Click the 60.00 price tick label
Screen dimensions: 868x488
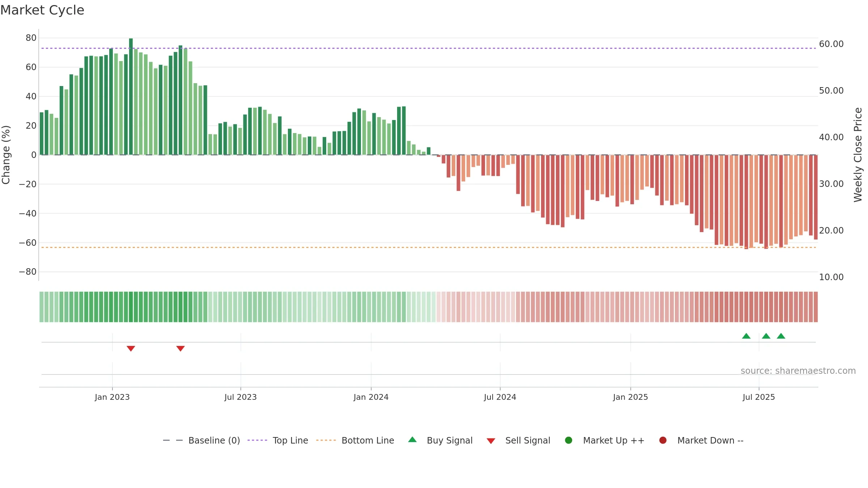tap(831, 44)
